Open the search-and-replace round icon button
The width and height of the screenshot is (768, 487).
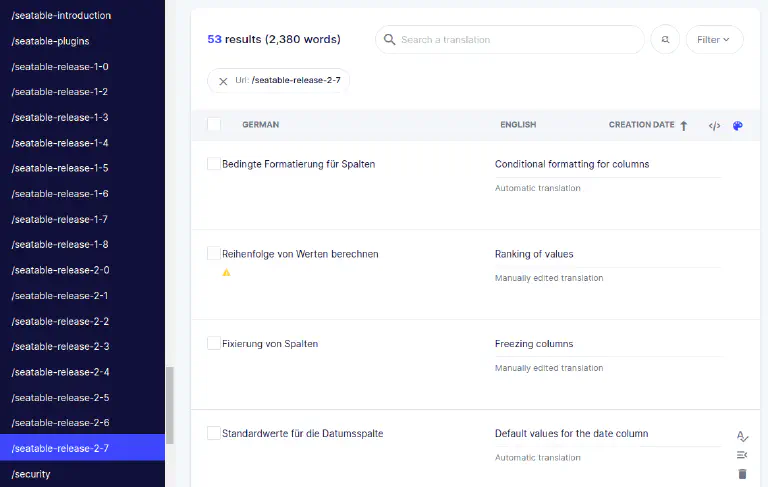pyautogui.click(x=665, y=39)
